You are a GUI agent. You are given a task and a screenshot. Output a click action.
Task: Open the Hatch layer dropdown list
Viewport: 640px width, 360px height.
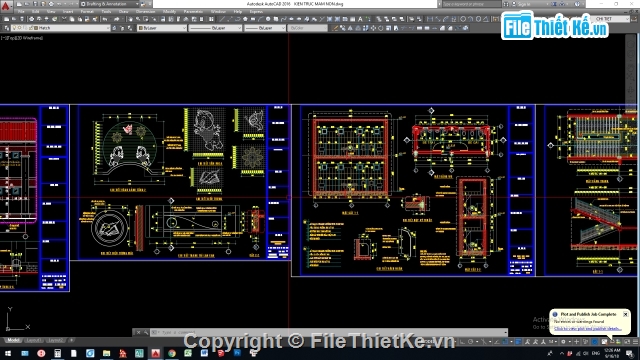[61, 28]
